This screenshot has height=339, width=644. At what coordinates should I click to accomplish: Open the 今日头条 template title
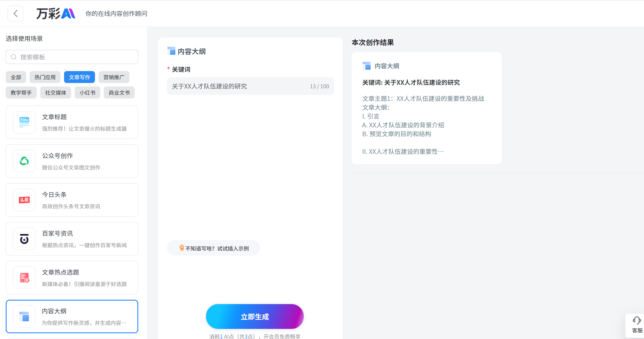54,194
